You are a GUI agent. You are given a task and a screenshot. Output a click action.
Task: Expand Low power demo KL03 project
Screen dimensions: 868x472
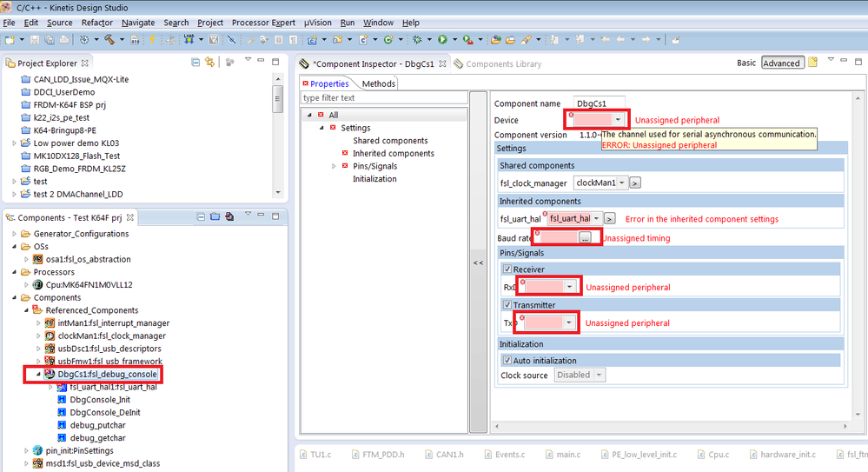(x=15, y=143)
